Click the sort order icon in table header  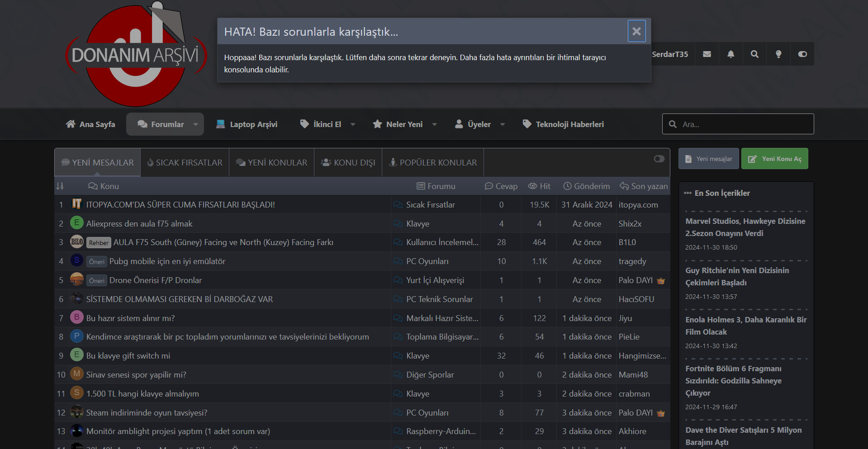pyautogui.click(x=60, y=186)
